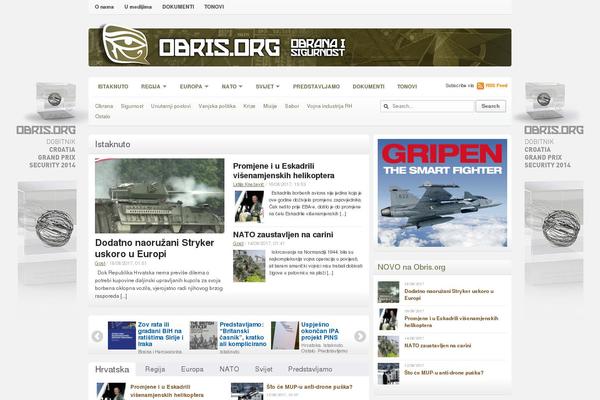Open Hrvatska tab article Promjene i u Eskadrili
Screen dimensions: 600x400
click(x=167, y=391)
